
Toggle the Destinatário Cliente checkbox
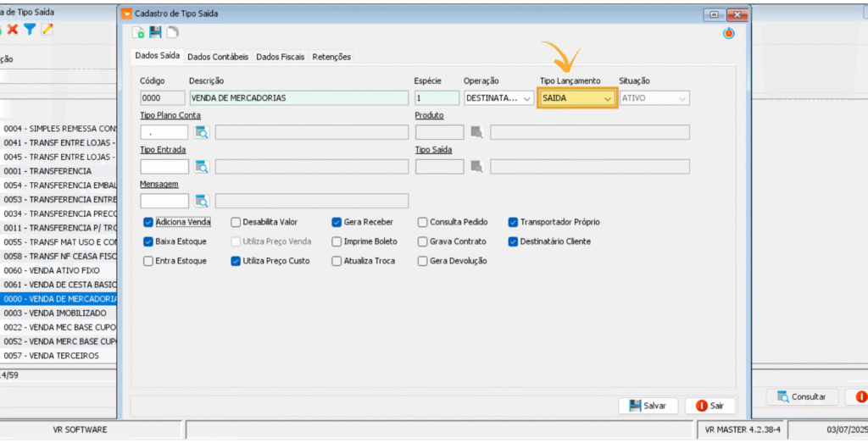513,241
